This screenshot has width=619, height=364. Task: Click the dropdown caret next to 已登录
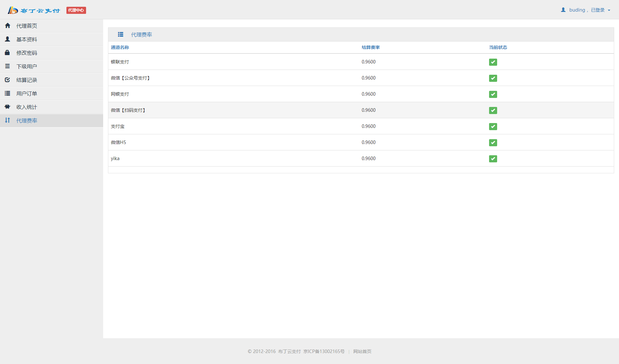(609, 10)
